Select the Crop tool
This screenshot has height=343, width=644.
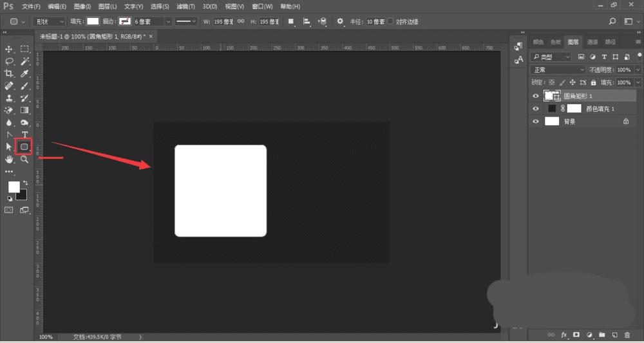9,73
